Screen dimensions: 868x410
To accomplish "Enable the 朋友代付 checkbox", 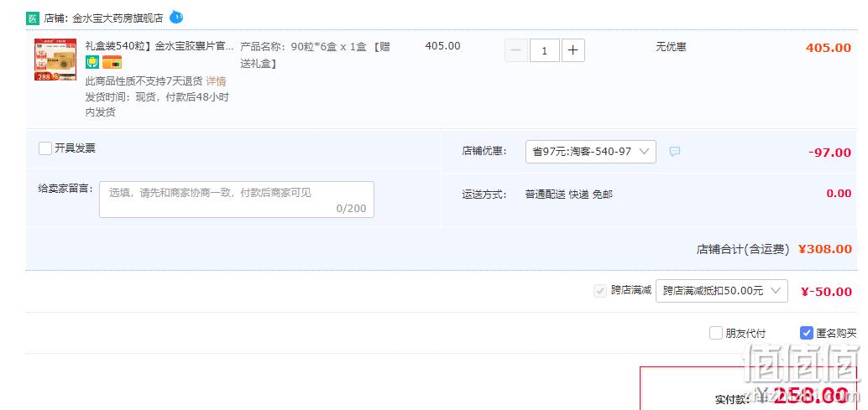I will point(716,333).
